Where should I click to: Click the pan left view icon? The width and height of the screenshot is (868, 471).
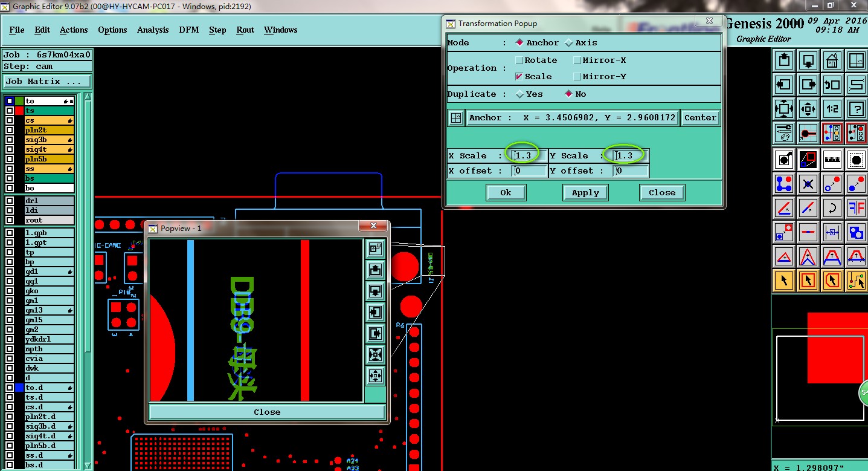pos(784,85)
